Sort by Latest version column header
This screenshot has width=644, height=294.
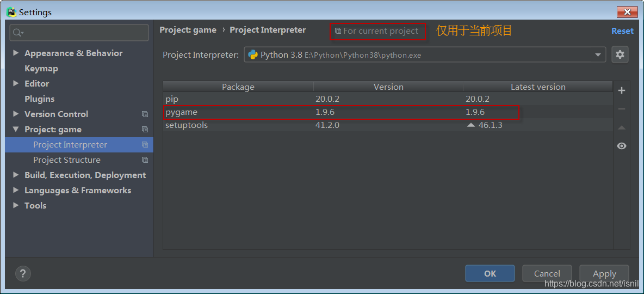tap(538, 87)
